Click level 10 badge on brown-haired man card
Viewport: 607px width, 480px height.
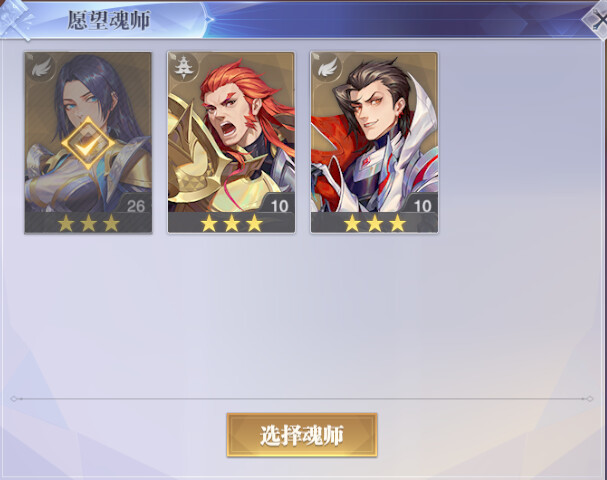(x=423, y=206)
